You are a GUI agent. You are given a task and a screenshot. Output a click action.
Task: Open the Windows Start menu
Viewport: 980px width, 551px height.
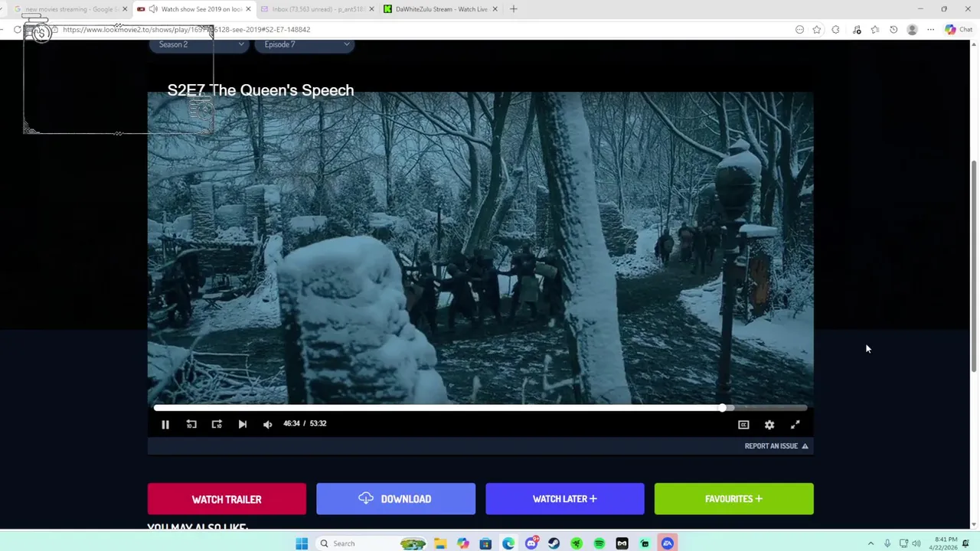coord(302,543)
